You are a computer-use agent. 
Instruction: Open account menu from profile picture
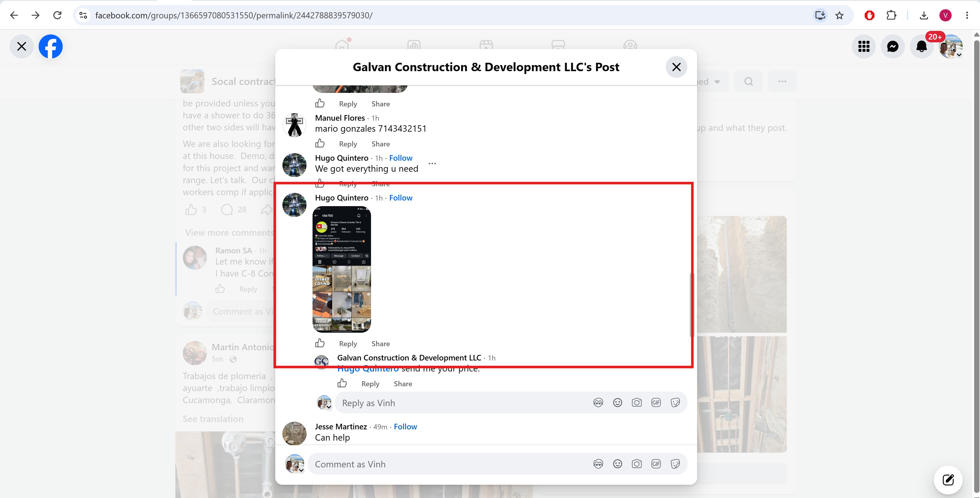[950, 46]
